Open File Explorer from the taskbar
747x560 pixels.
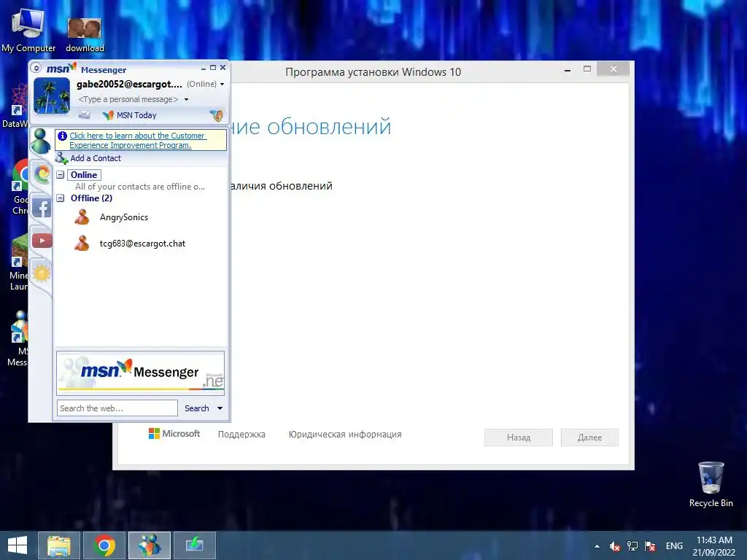[58, 545]
